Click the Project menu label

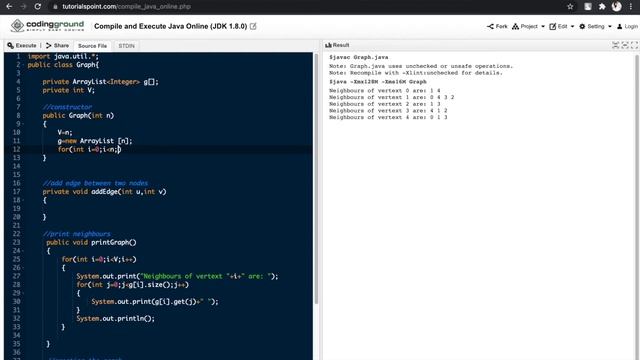click(x=529, y=26)
